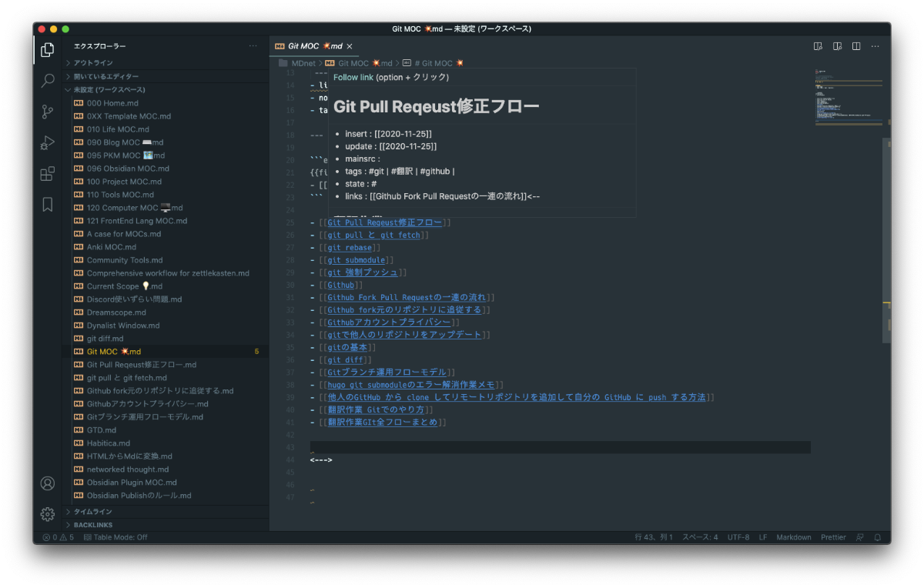Expand the アウトライン section
924x588 pixels.
click(x=166, y=63)
